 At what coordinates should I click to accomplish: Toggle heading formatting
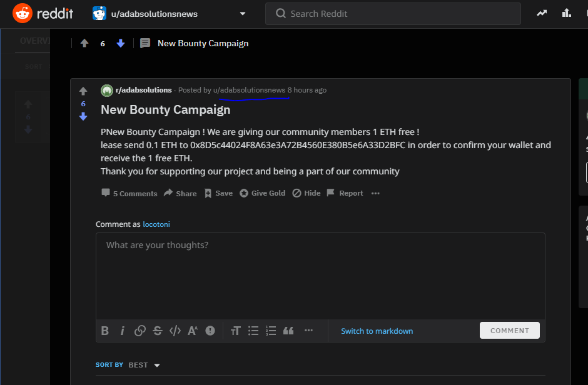pyautogui.click(x=235, y=331)
